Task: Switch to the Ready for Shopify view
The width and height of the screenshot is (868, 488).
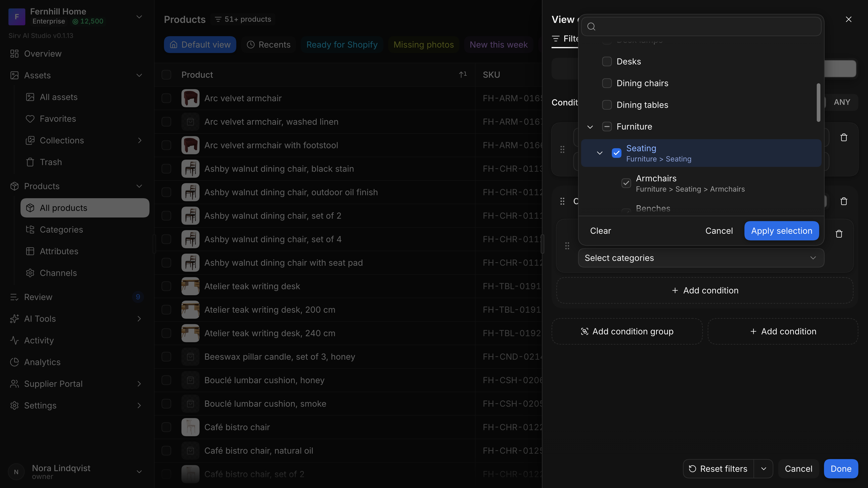Action: pos(342,45)
